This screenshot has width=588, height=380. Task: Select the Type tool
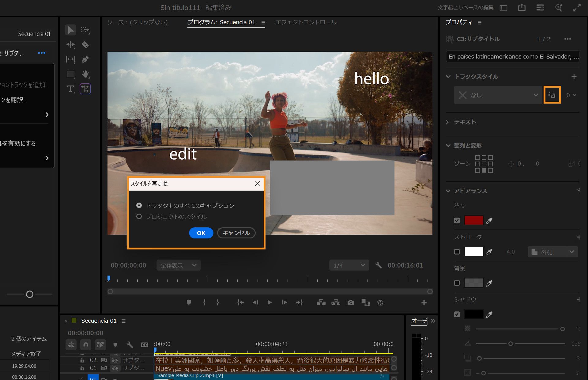click(70, 89)
